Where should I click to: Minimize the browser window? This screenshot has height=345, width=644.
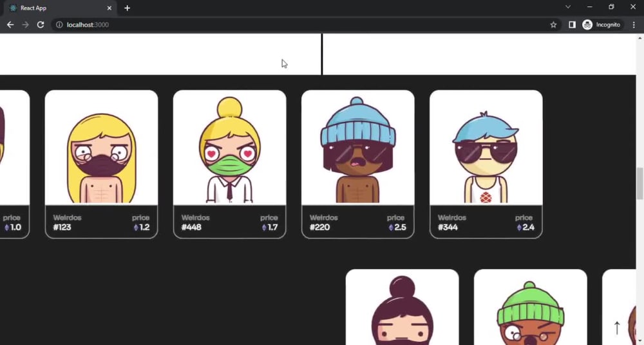590,6
